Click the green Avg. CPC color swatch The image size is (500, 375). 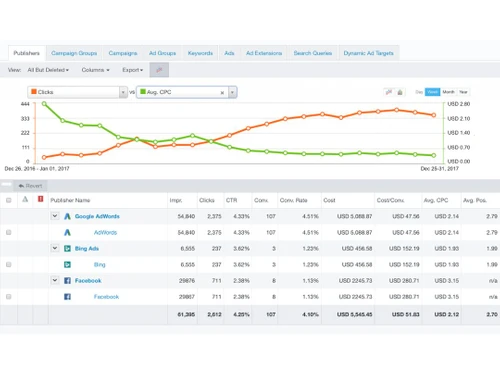(143, 91)
